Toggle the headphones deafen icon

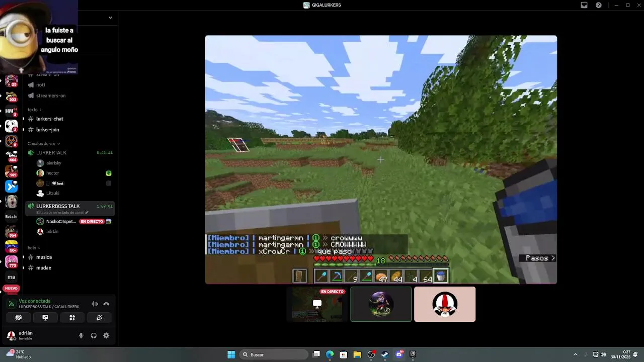coord(94,336)
